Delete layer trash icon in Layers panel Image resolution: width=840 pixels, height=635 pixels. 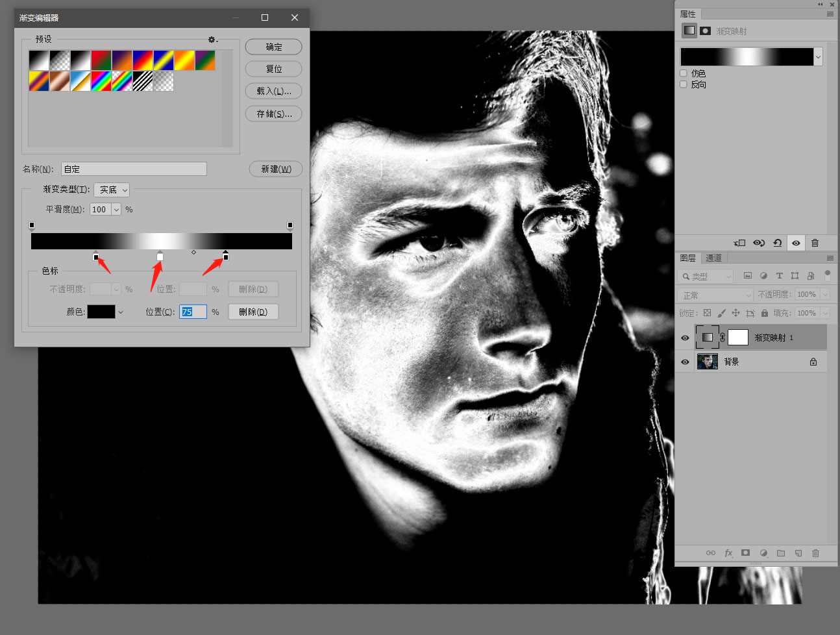815,553
